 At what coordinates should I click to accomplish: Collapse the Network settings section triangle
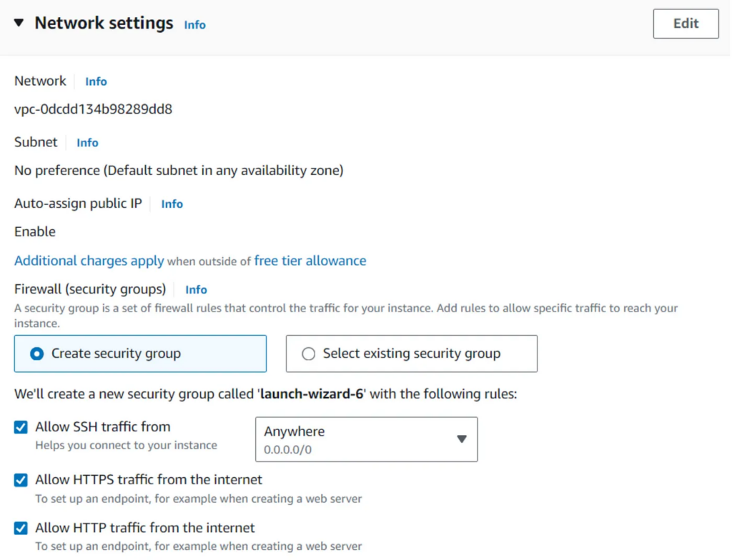click(x=19, y=24)
